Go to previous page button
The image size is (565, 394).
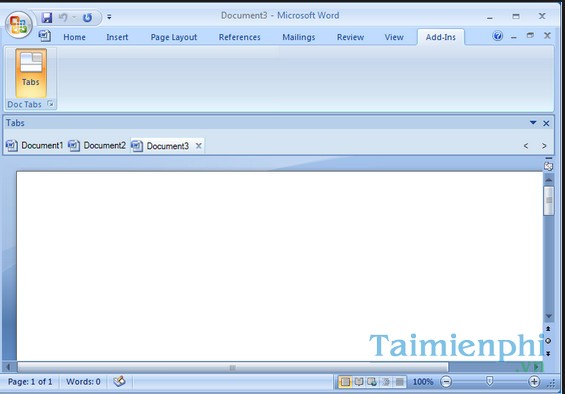[548, 328]
